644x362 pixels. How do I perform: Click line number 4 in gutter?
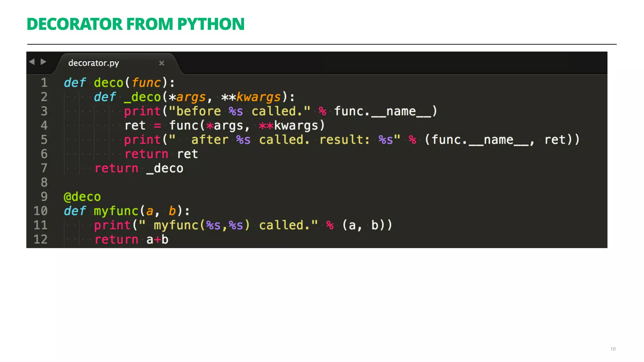coord(44,125)
